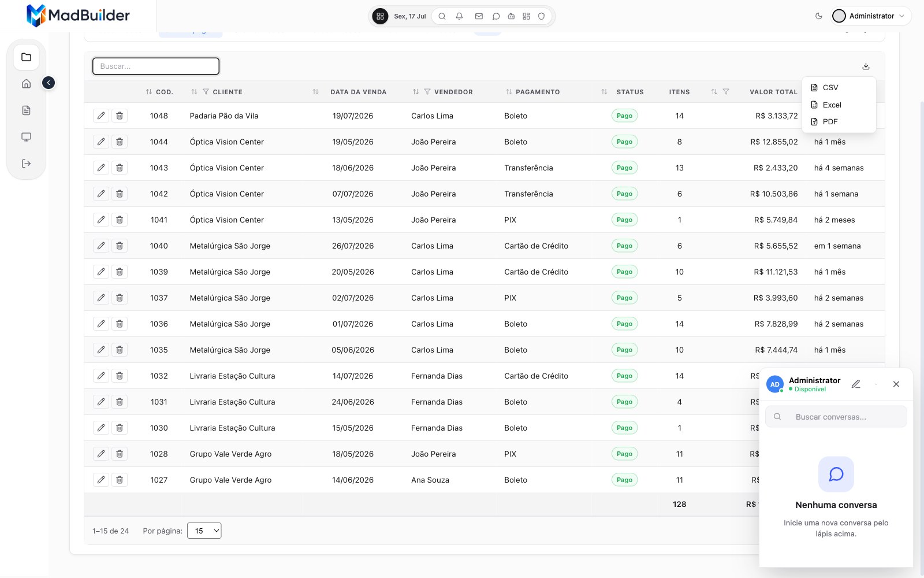Go to home icon in sidebar
The width and height of the screenshot is (924, 578).
tap(26, 84)
